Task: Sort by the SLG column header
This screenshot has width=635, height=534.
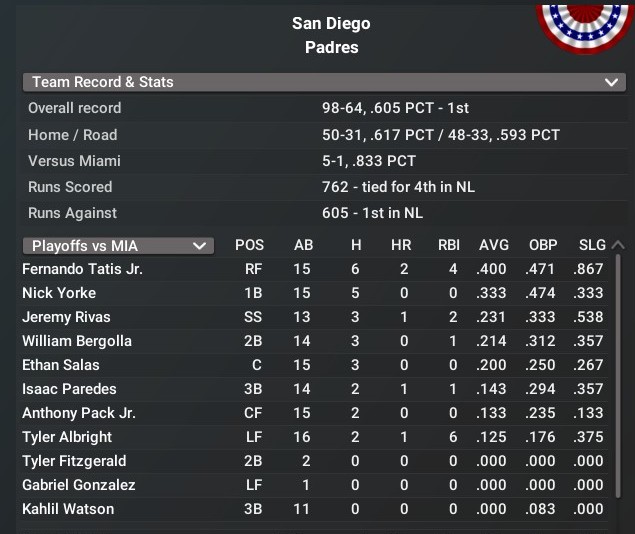Action: point(592,245)
